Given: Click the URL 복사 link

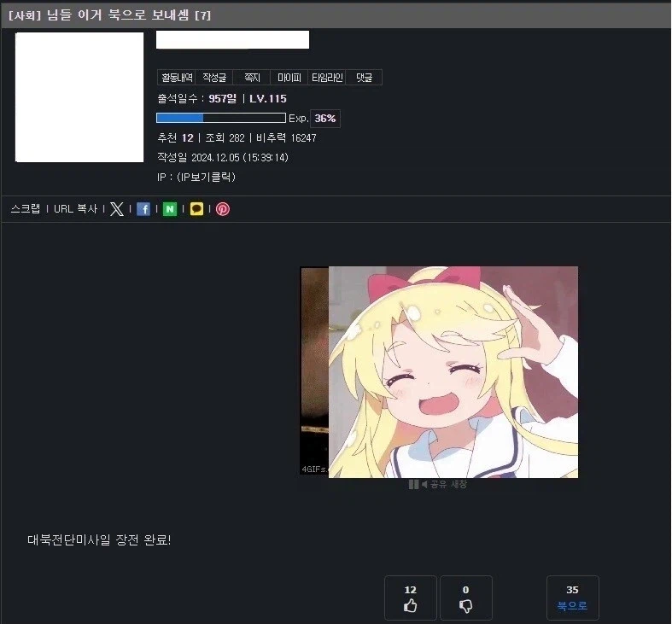Looking at the screenshot, I should [x=76, y=209].
